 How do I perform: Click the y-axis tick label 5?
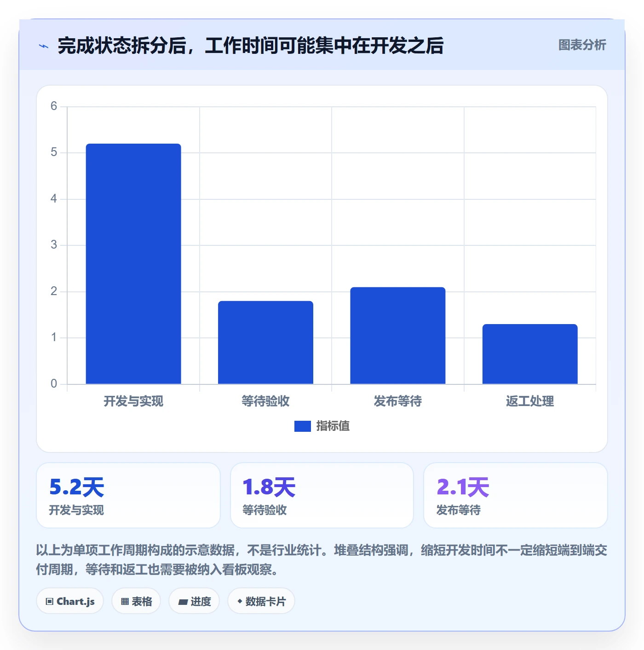[x=54, y=152]
